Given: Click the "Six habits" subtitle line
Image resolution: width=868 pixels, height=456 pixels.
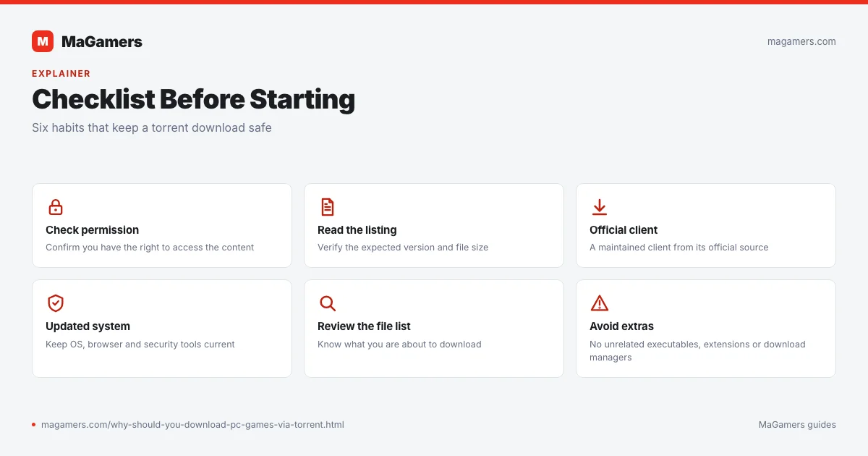Looking at the screenshot, I should (152, 128).
